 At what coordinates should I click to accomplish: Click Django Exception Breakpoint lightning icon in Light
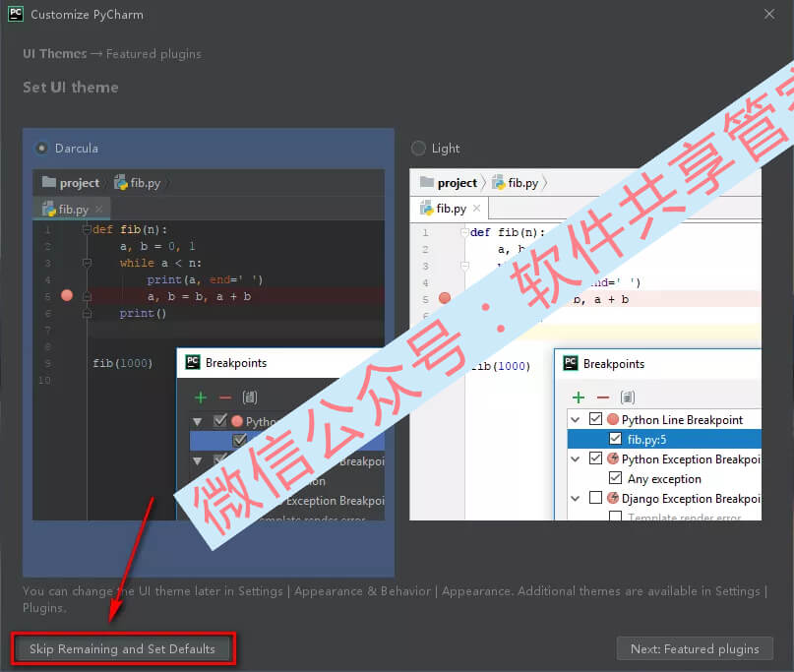point(613,498)
